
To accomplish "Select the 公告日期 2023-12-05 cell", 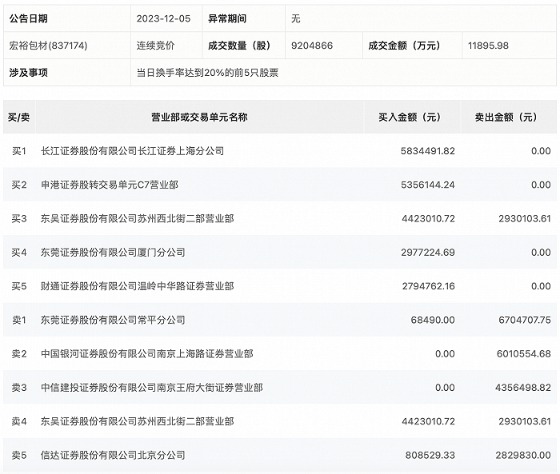I will click(x=164, y=19).
